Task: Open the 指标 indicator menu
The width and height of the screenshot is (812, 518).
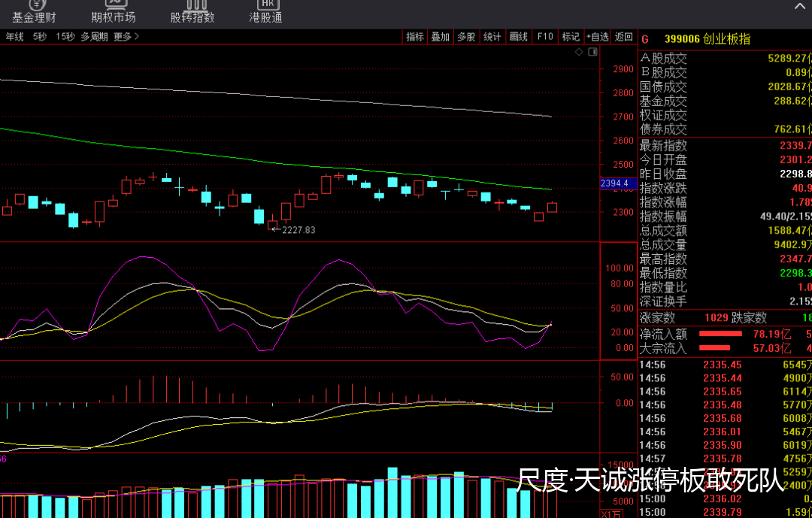Action: 415,36
